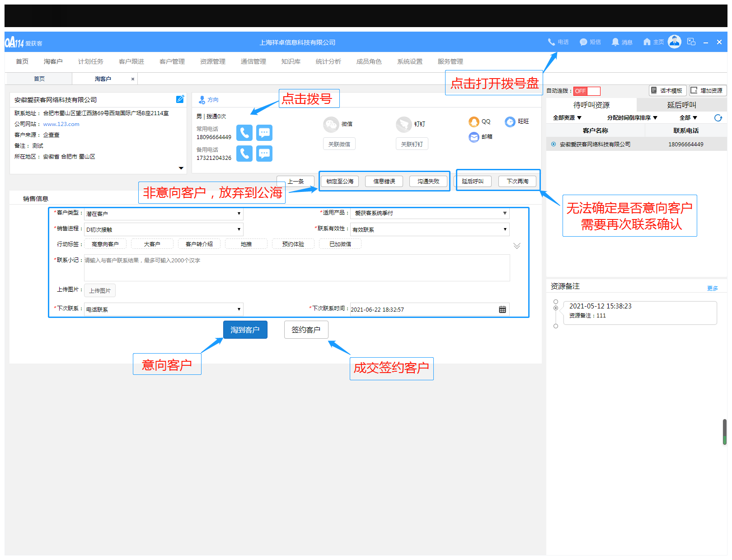Screen dimensions: 732x560
Task: Edit company info with pencil icon
Action: click(180, 99)
